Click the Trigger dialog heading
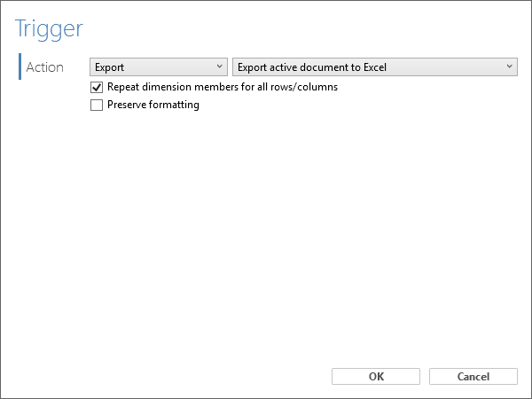The height and width of the screenshot is (399, 532). coord(49,29)
